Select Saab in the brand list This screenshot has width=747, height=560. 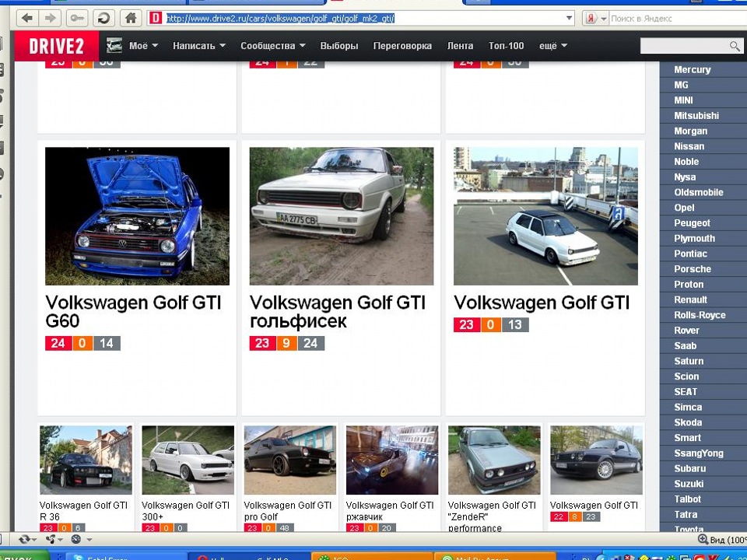coord(685,345)
